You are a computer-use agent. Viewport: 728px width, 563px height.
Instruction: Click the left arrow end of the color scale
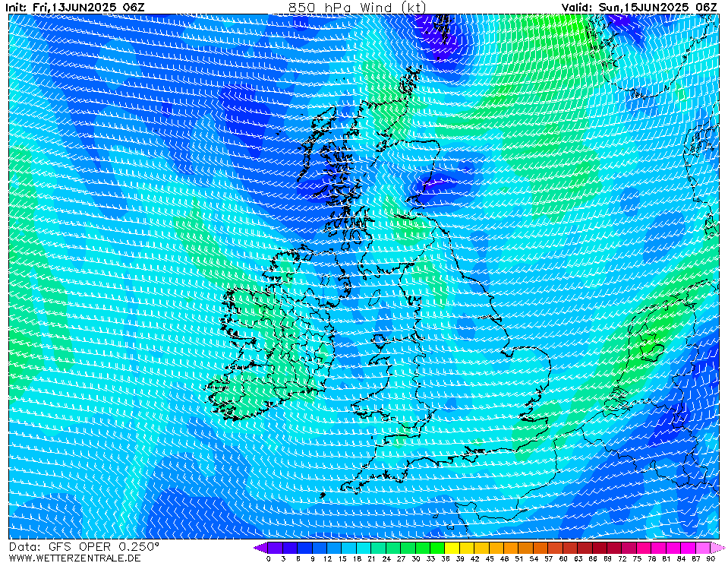(260, 548)
